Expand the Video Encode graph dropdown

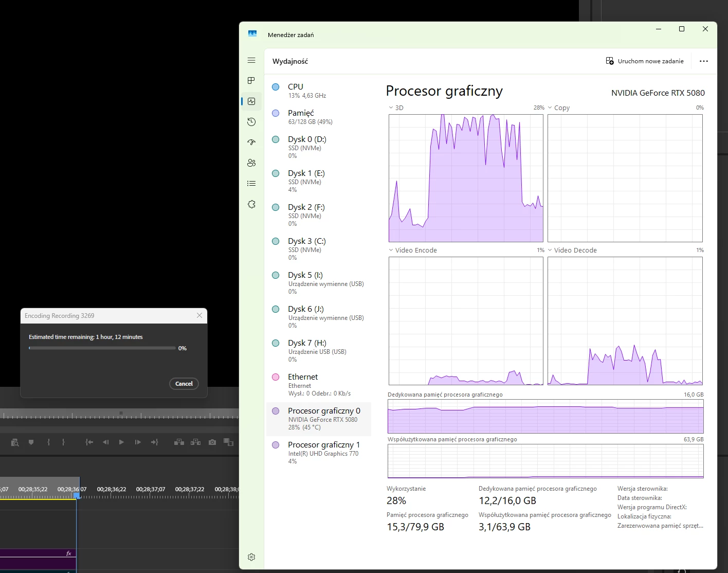[x=391, y=250]
